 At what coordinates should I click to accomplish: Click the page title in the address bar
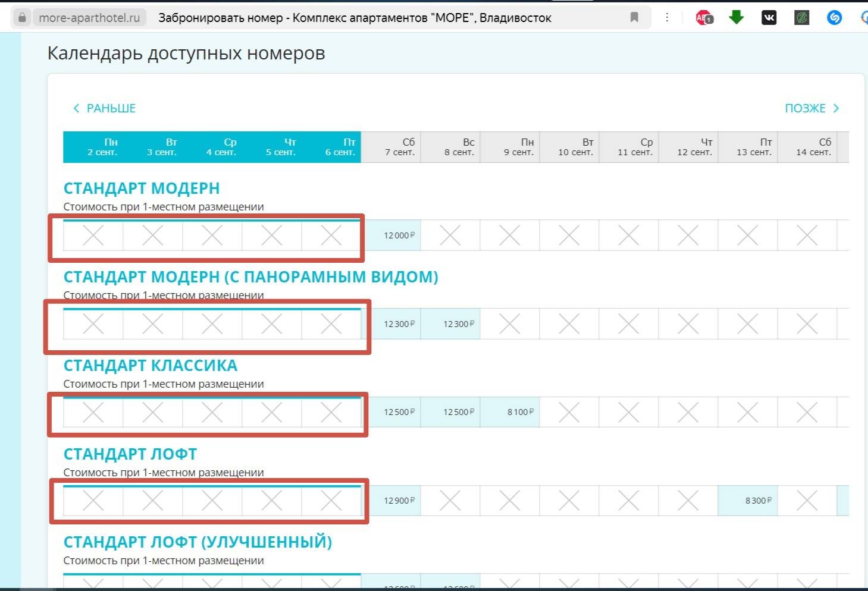tap(355, 18)
